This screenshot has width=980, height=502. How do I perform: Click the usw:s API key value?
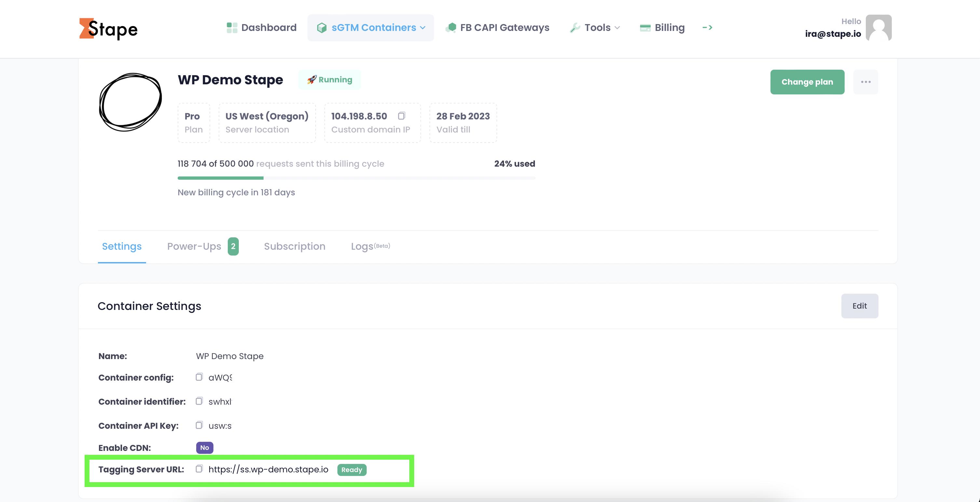tap(220, 425)
